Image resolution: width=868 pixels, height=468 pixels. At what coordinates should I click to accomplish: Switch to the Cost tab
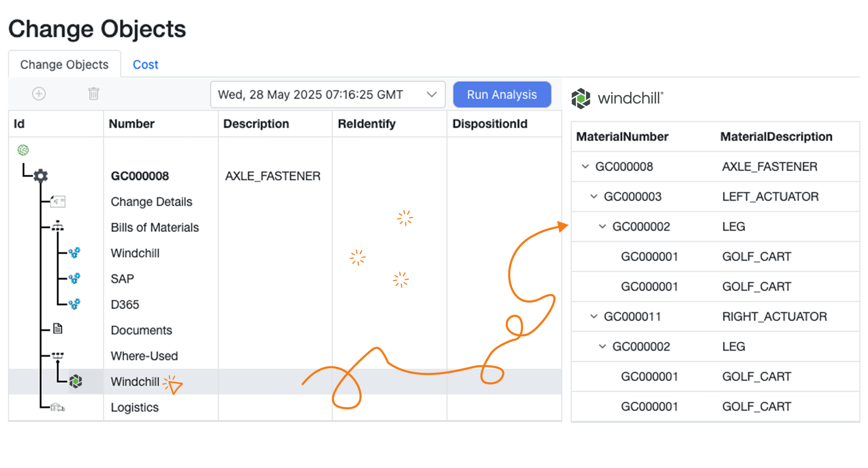tap(145, 64)
